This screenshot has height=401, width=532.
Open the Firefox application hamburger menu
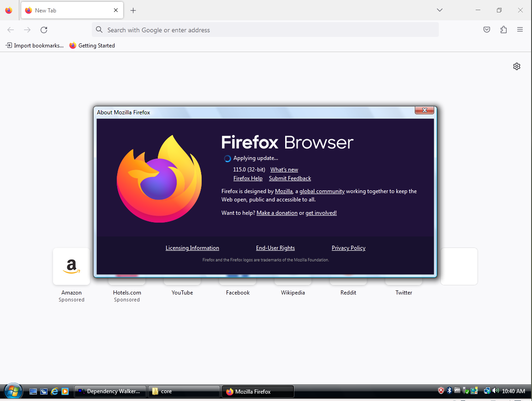[520, 30]
